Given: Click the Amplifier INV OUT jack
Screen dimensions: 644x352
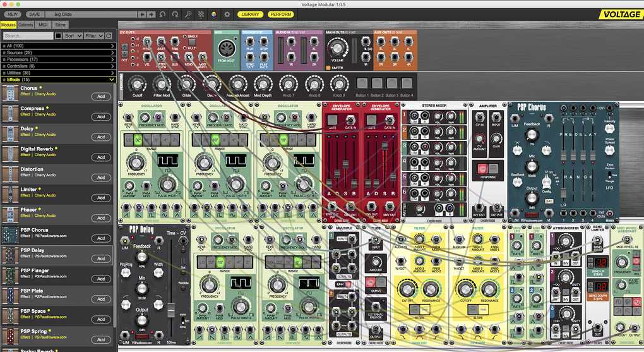Looking at the screenshot, I should pos(479,208).
